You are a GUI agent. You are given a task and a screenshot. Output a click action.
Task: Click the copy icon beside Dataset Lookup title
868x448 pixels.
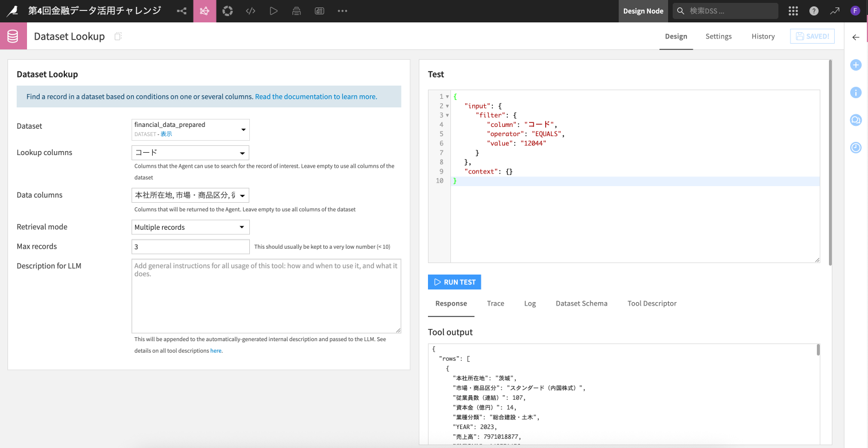click(x=118, y=36)
